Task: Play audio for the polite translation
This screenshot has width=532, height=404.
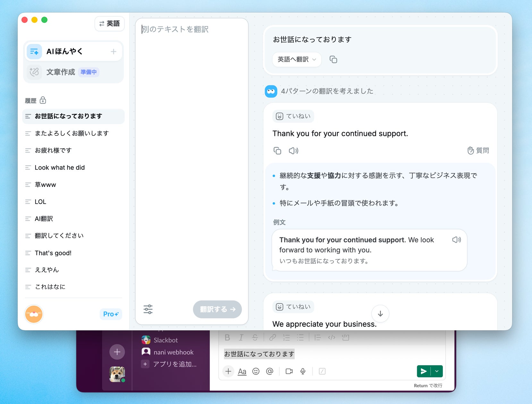Action: click(293, 150)
